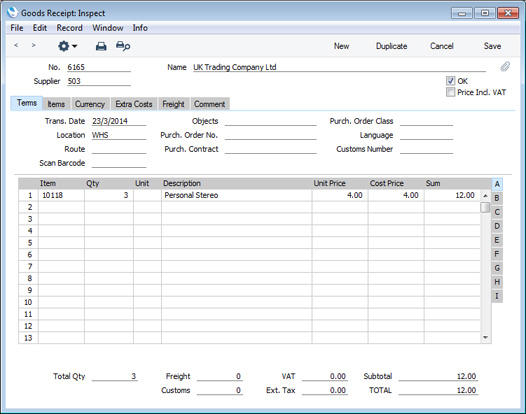Click the Duplicate button
Image resolution: width=526 pixels, height=414 pixels.
point(391,46)
